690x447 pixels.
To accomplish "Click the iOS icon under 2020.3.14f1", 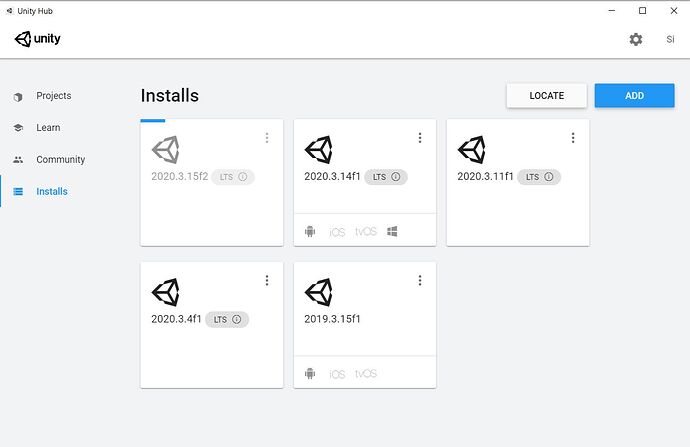I will (337, 231).
